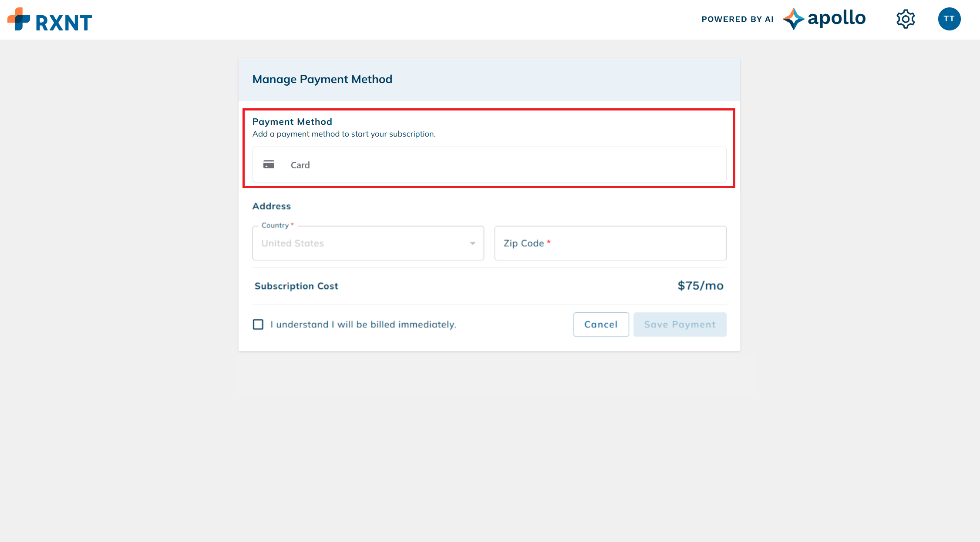Click the Apollo star logo
Viewport: 980px width, 542px height.
coord(793,19)
